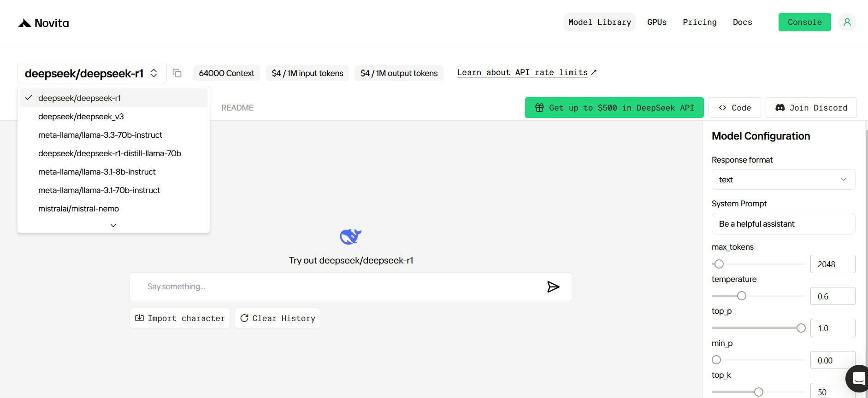Open the deepseek/deepseek-r1 model selector
The image size is (868, 398).
pos(92,73)
